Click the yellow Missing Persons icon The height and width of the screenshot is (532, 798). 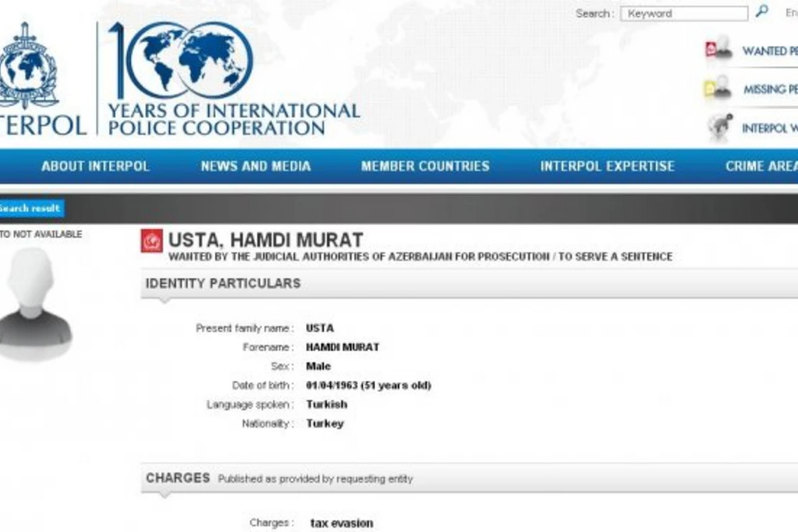(x=718, y=87)
